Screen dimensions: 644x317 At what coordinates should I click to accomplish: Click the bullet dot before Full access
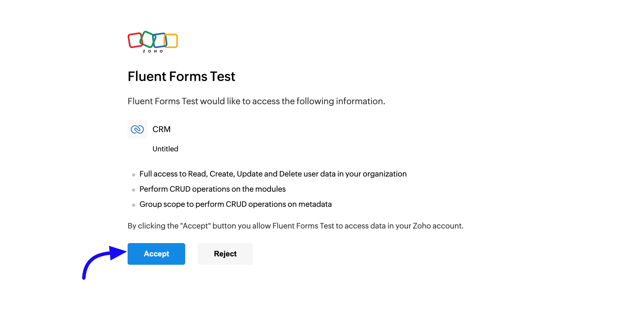(133, 175)
